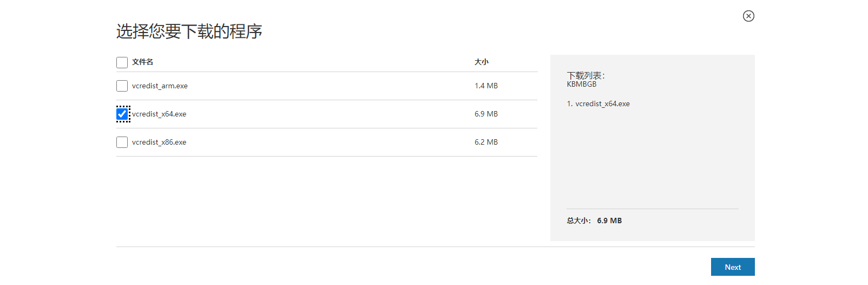The width and height of the screenshot is (868, 285).
Task: Close the download selection dialog
Action: [748, 16]
